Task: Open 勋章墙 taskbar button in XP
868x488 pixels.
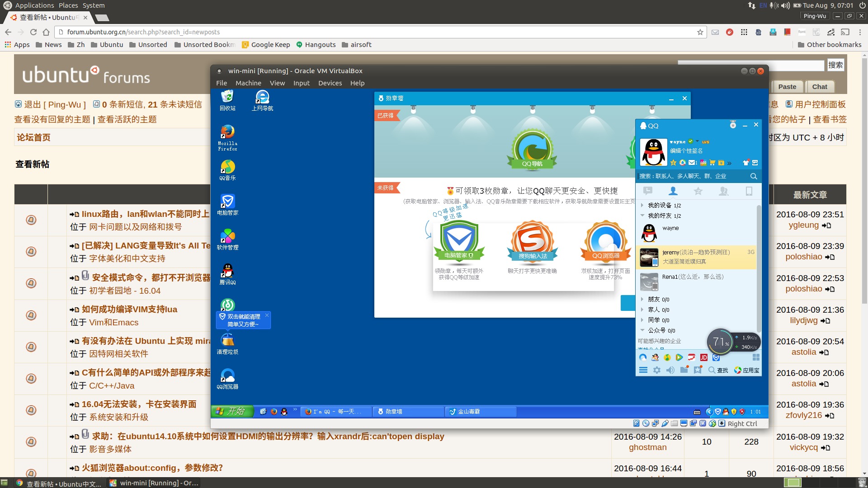Action: 409,412
